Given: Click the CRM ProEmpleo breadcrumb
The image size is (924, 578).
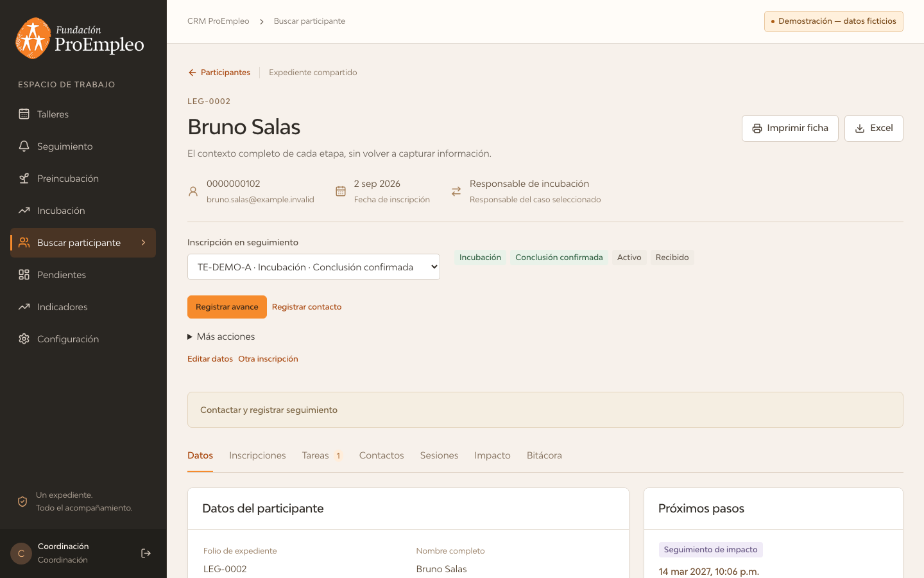Looking at the screenshot, I should (x=218, y=21).
